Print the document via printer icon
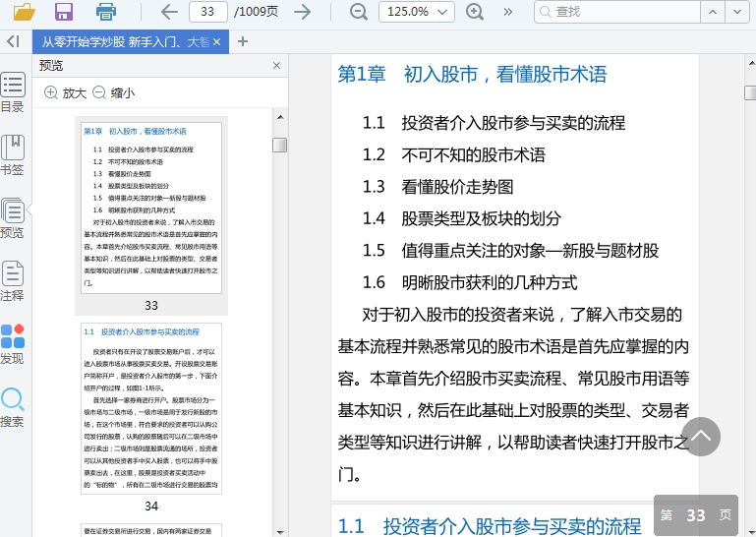756x537 pixels. point(105,12)
